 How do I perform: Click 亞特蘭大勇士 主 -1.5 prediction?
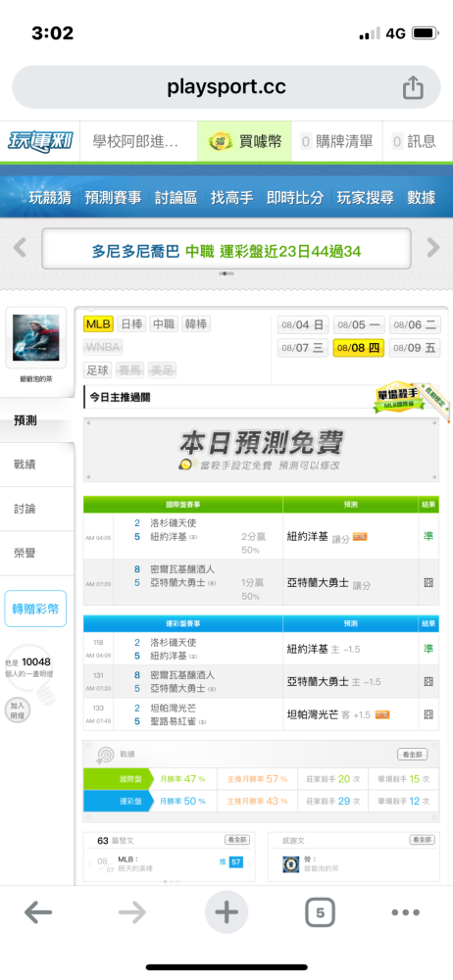click(x=334, y=682)
